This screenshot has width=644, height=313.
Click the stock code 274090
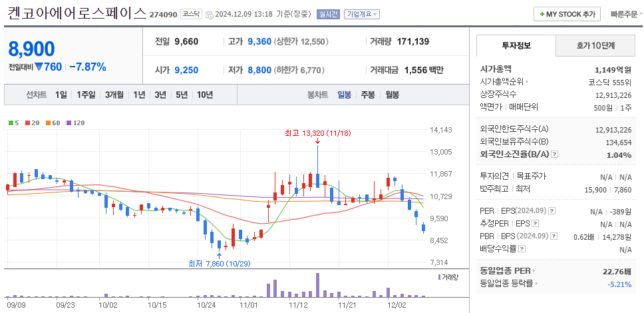click(x=164, y=15)
